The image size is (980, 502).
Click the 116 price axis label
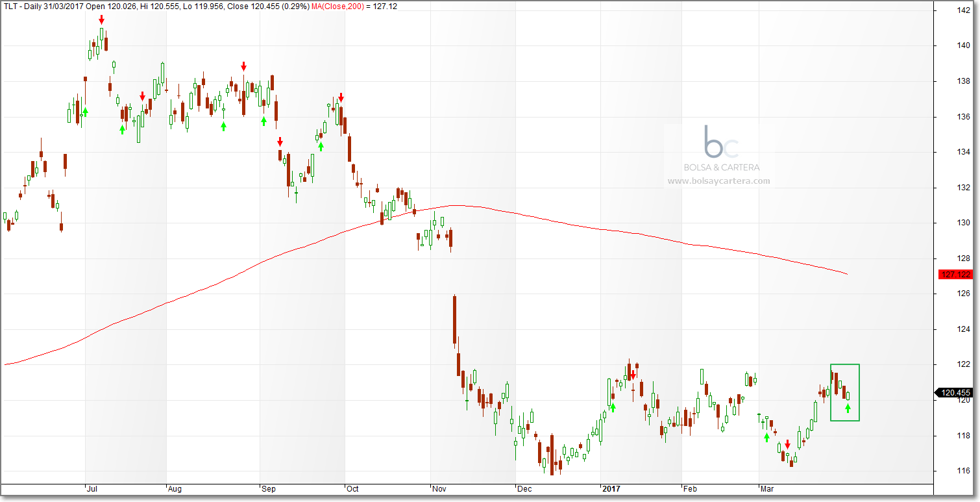(963, 471)
